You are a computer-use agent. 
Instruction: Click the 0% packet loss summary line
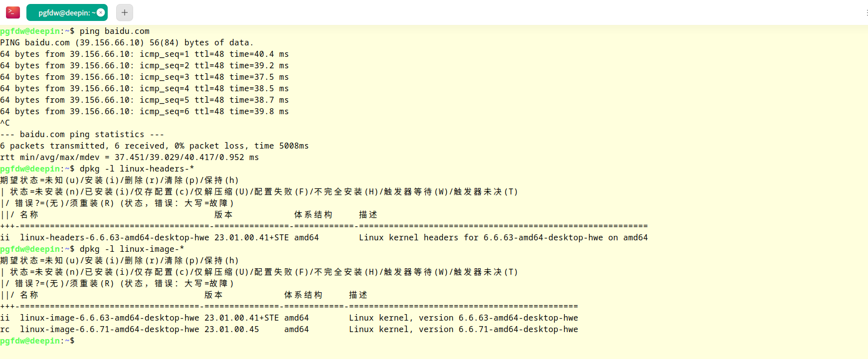(155, 146)
